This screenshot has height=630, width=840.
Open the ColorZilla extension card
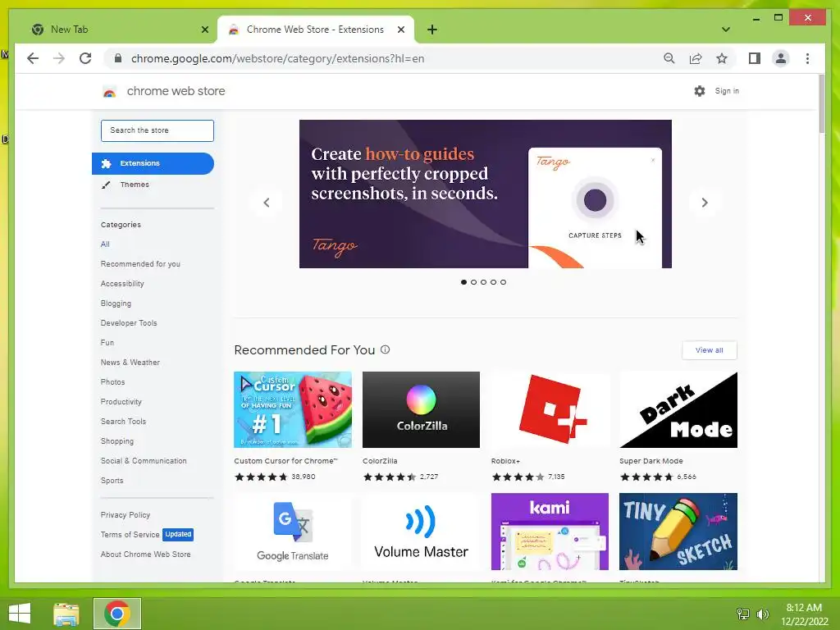tap(421, 427)
